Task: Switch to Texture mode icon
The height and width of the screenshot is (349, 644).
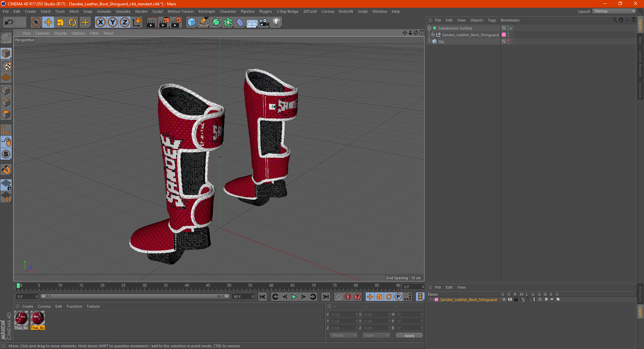Action: coord(6,66)
